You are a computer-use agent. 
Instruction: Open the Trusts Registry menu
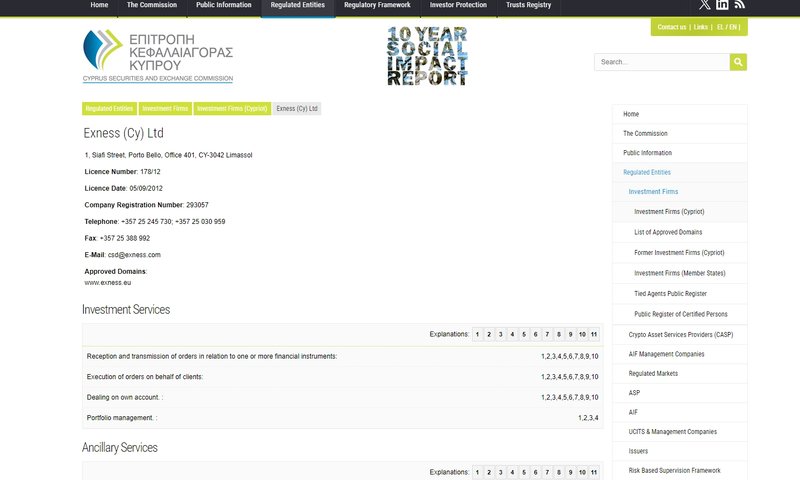click(528, 6)
